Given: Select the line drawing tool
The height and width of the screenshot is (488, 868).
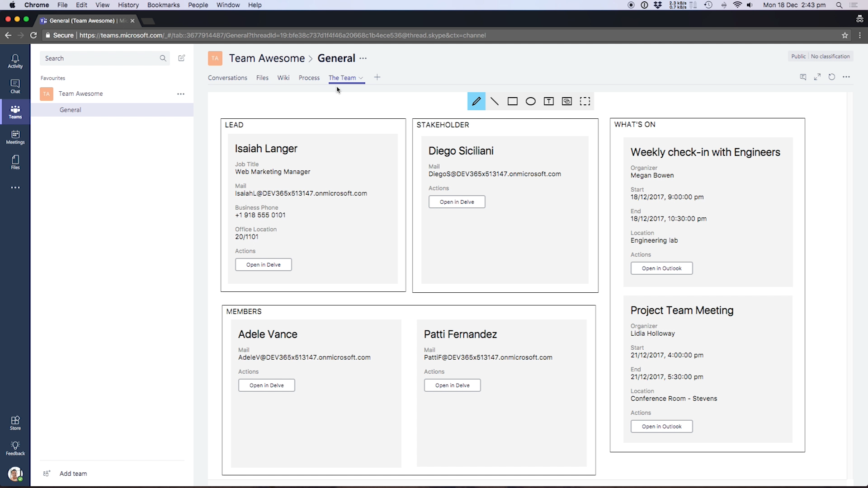Looking at the screenshot, I should [x=495, y=101].
